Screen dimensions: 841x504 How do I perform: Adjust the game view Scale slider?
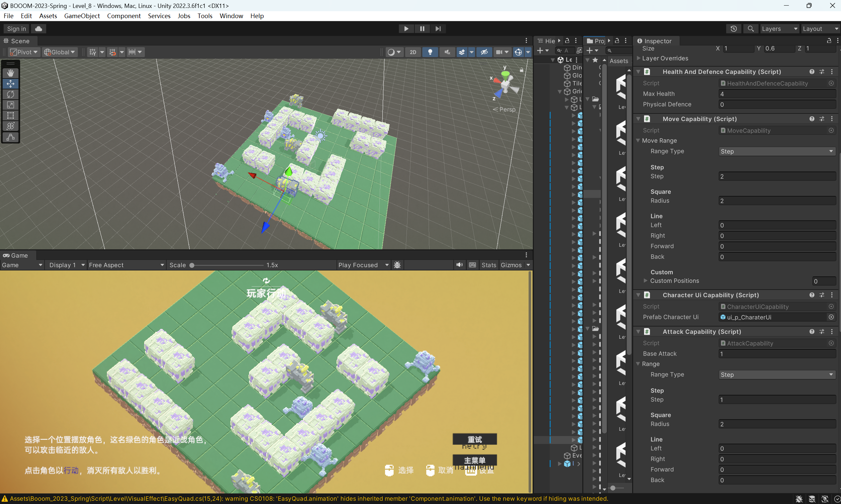[x=192, y=265]
